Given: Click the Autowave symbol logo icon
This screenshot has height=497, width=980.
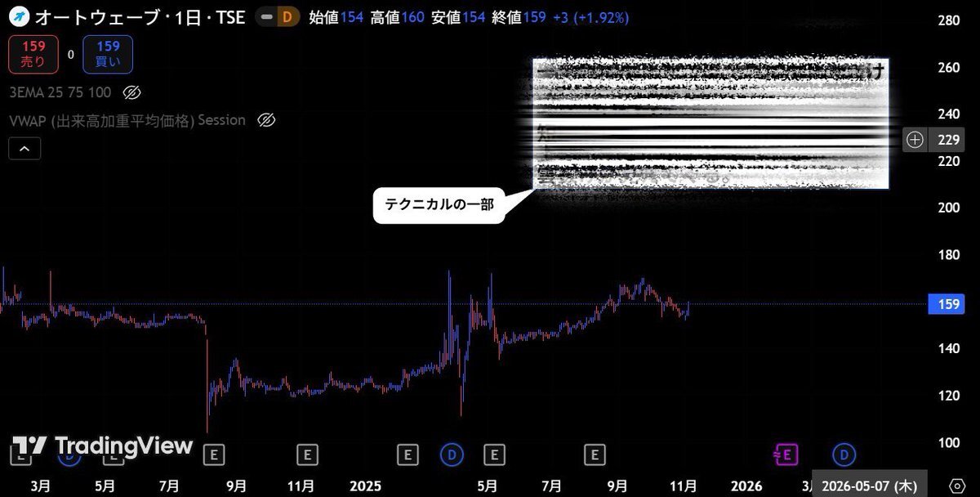Looking at the screenshot, I should coord(16,16).
